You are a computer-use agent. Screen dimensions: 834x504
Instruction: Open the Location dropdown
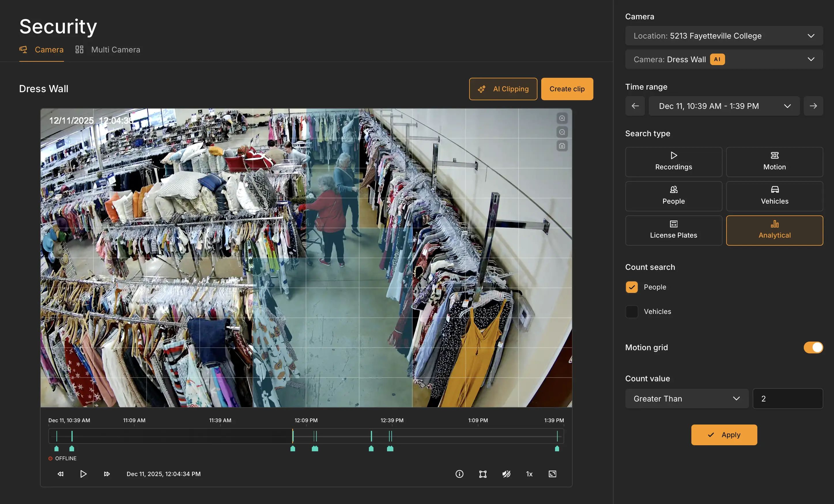pos(724,35)
